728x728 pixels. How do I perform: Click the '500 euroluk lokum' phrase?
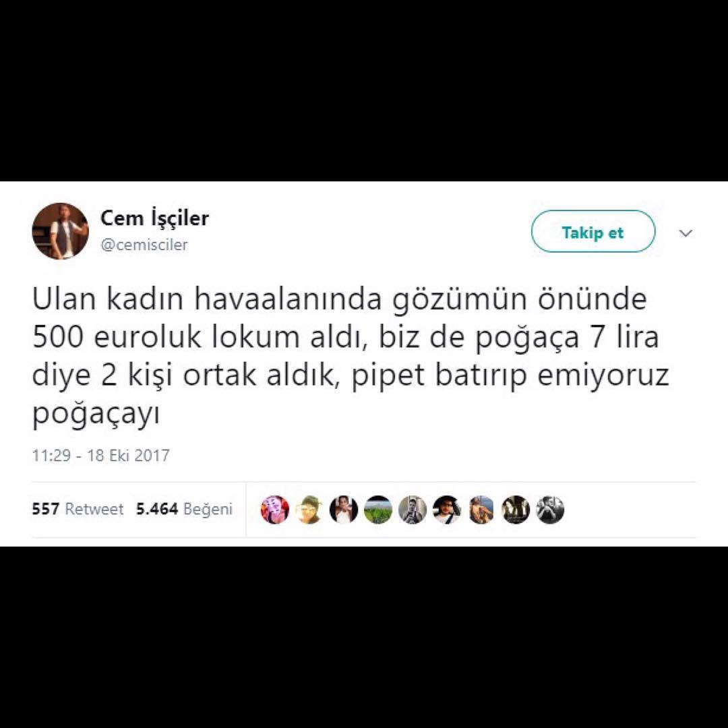point(166,337)
